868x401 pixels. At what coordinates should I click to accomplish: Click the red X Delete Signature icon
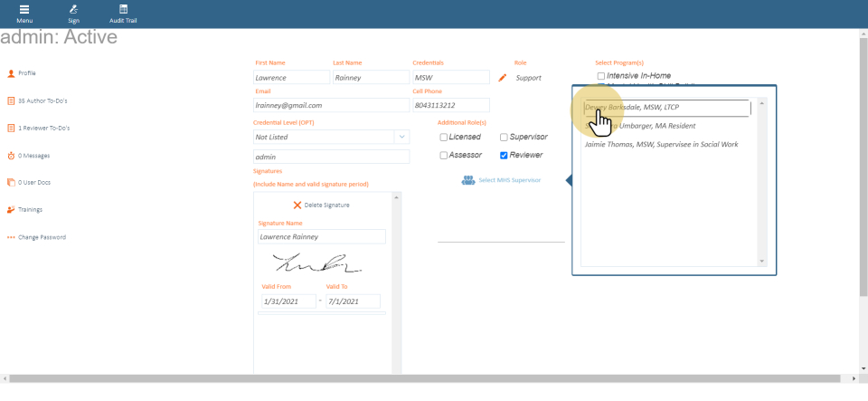tap(297, 205)
